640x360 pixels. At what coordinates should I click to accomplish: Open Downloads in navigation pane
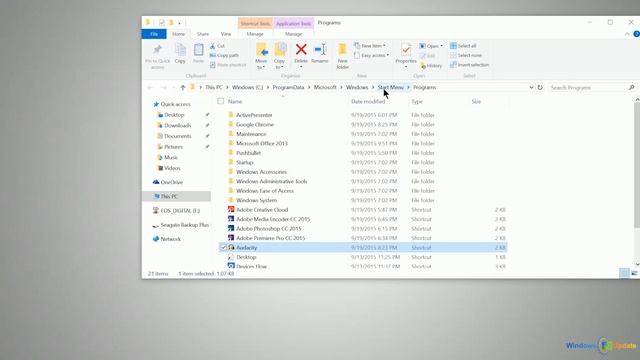[x=174, y=126]
